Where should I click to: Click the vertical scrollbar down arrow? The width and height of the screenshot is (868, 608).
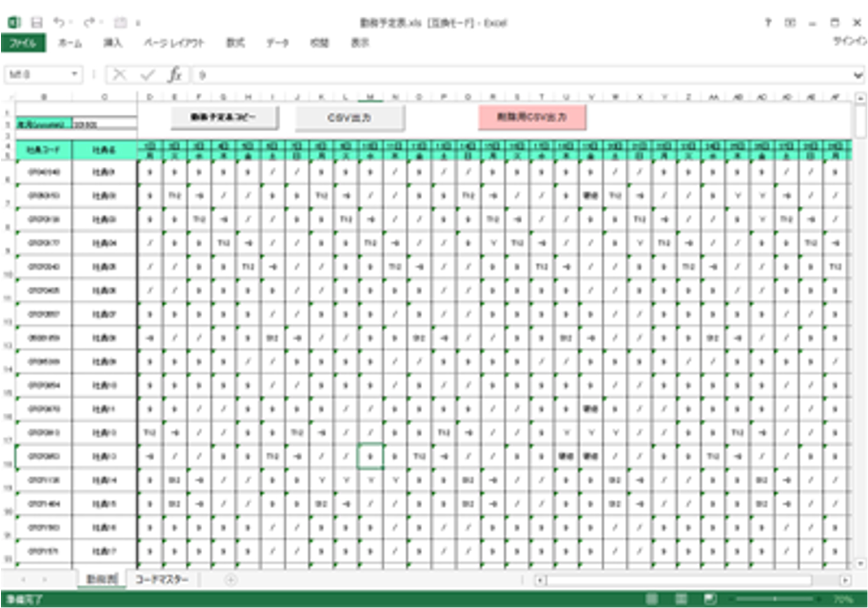coord(860,564)
